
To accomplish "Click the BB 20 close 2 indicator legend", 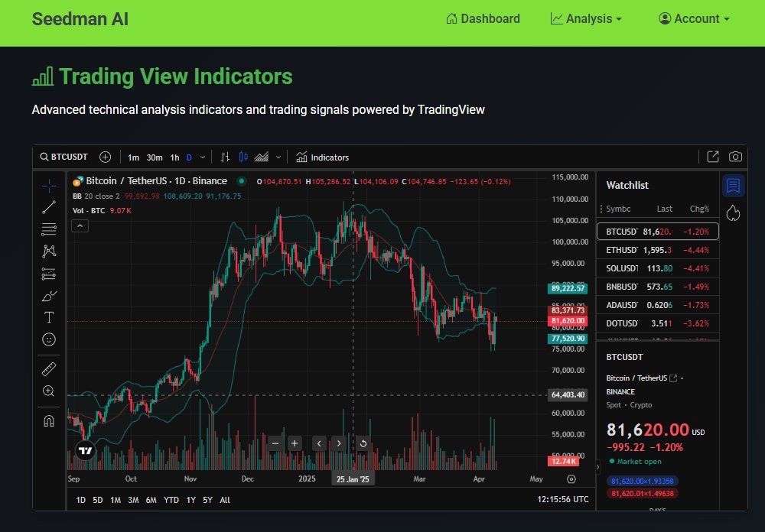I will pyautogui.click(x=96, y=196).
